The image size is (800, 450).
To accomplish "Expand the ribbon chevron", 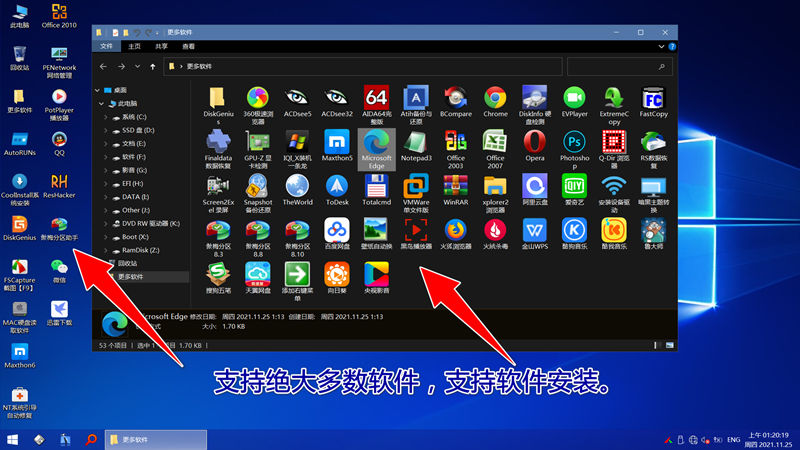I will tap(661, 46).
